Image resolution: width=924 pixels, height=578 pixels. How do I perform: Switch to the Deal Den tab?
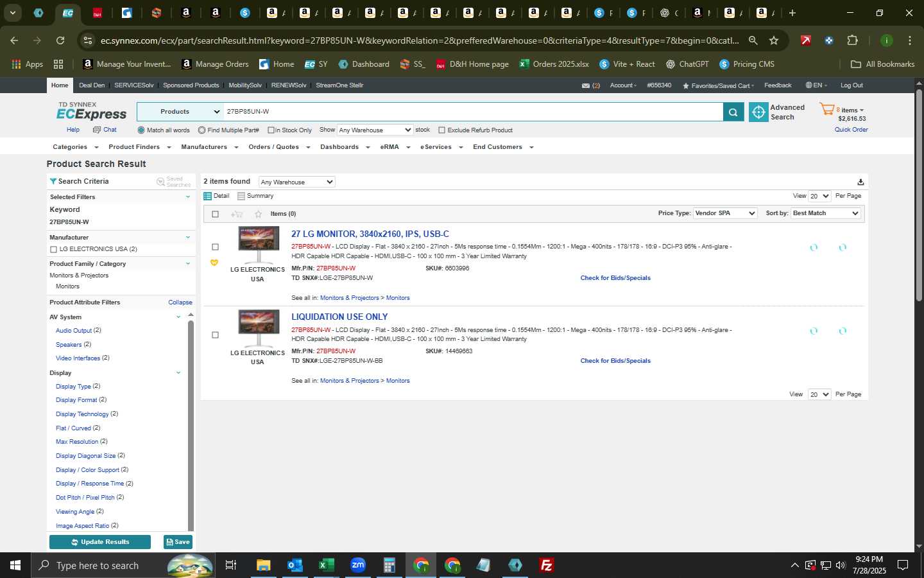(92, 85)
